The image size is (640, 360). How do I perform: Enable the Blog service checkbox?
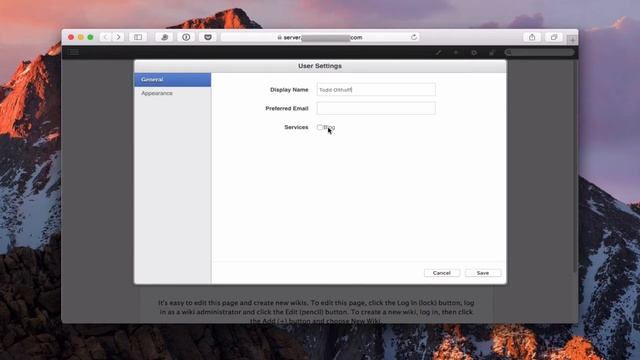pyautogui.click(x=320, y=127)
